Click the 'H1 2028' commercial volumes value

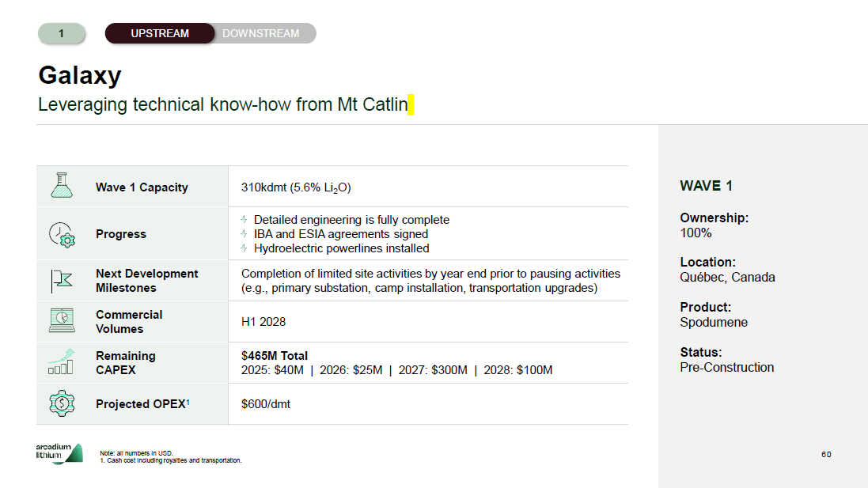pyautogui.click(x=263, y=322)
